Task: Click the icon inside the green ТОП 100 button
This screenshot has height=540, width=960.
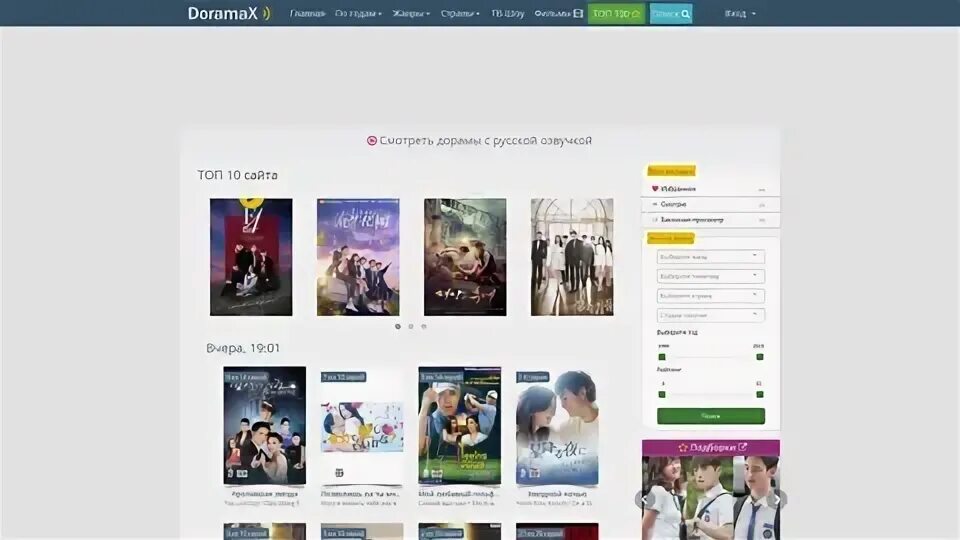Action: pos(636,13)
